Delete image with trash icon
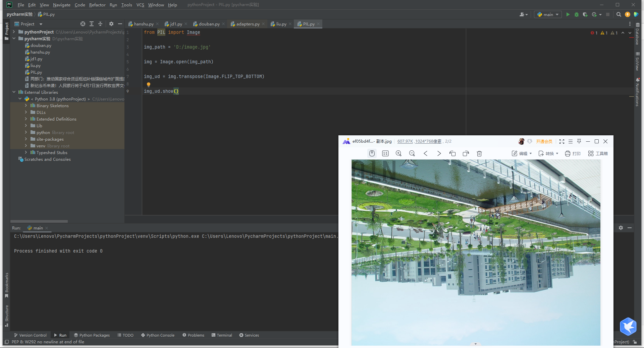Screen dimensions: 644x348 (479, 153)
